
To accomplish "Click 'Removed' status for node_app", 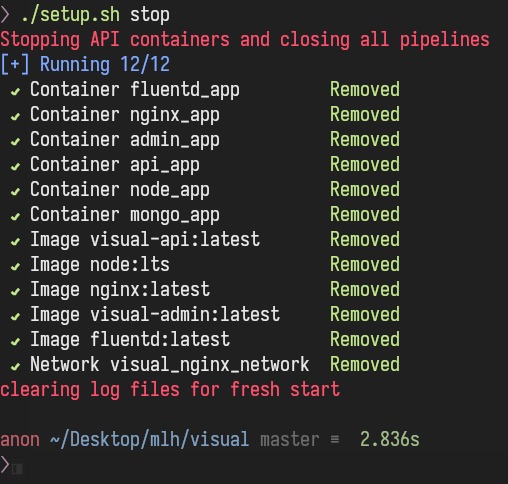I will [365, 189].
